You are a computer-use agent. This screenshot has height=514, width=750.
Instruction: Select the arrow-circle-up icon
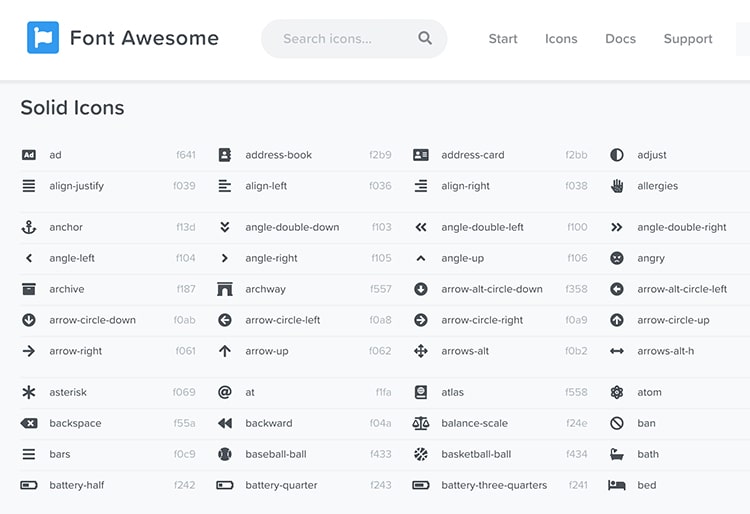pyautogui.click(x=617, y=320)
